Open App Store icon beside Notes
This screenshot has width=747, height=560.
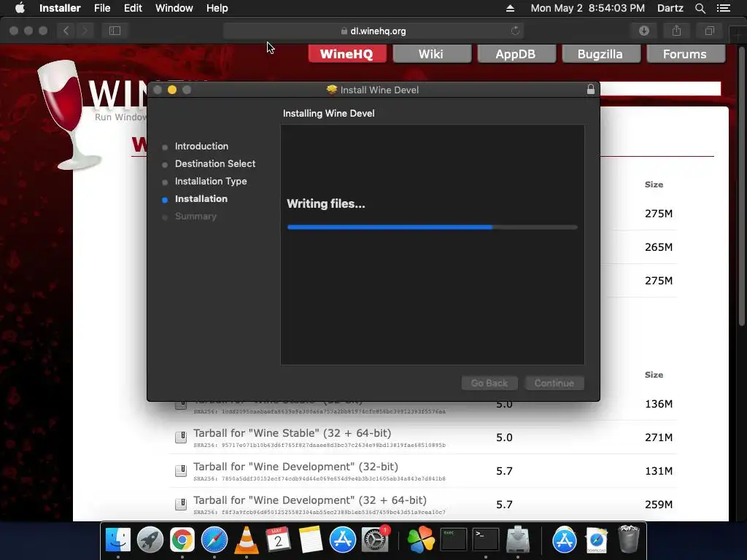point(343,540)
